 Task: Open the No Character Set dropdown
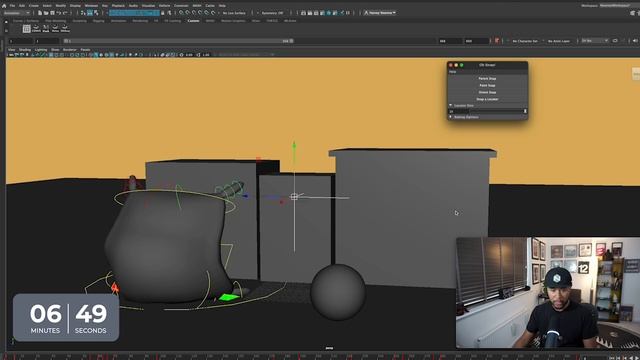coord(526,41)
